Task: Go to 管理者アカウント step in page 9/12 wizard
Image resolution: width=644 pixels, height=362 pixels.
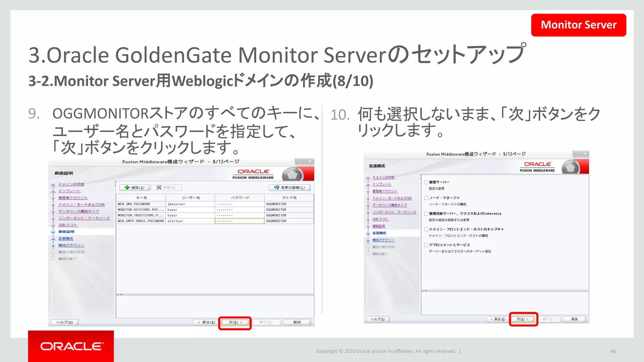Action: tap(385, 191)
